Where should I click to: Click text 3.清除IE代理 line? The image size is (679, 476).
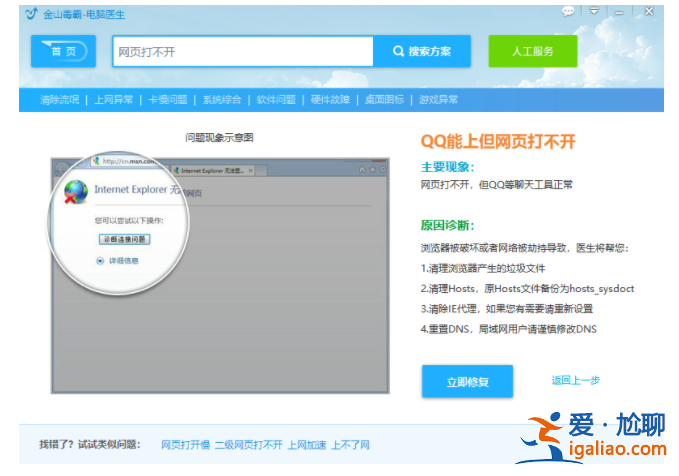click(507, 309)
